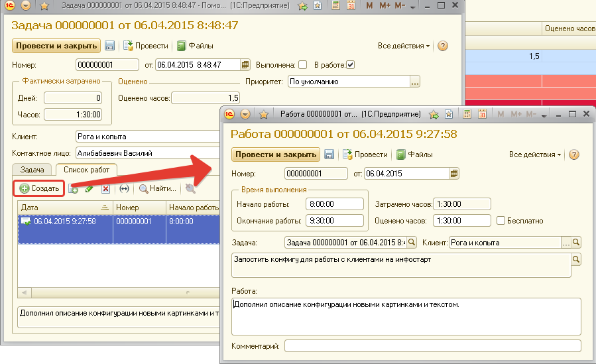Click the set interval (↔) icon

click(x=124, y=188)
